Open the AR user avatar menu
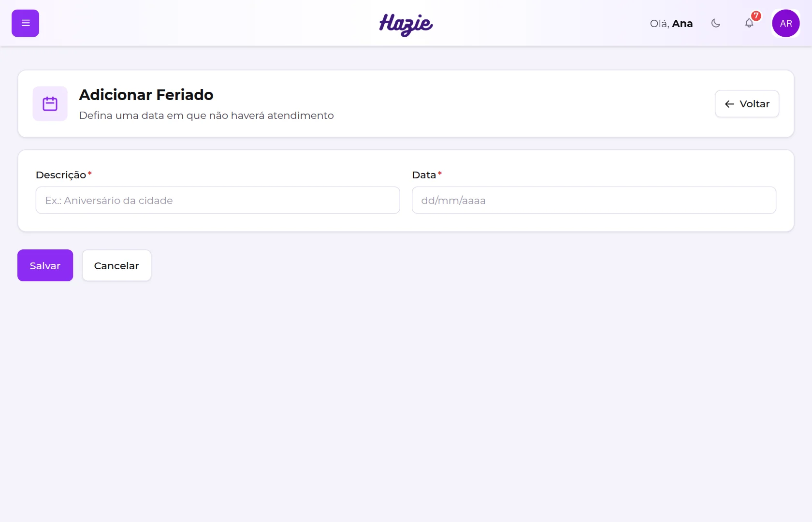Viewport: 812px width, 522px height. tap(786, 23)
